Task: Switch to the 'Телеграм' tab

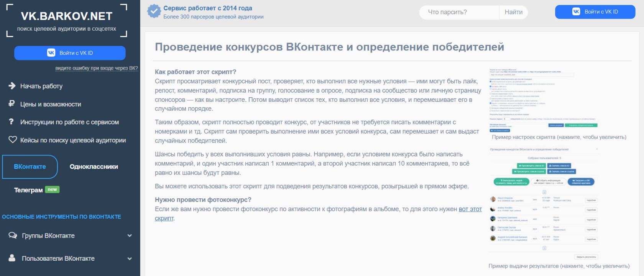Action: pyautogui.click(x=28, y=190)
